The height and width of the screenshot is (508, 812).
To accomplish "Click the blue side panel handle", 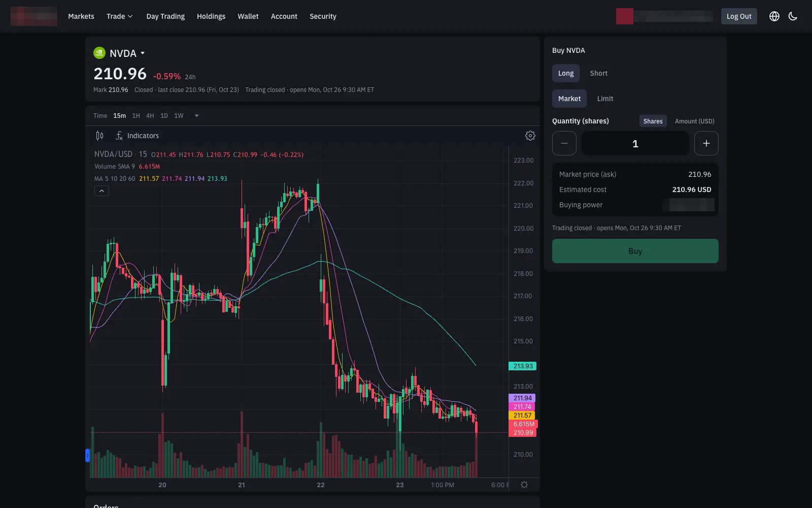I will [87, 456].
